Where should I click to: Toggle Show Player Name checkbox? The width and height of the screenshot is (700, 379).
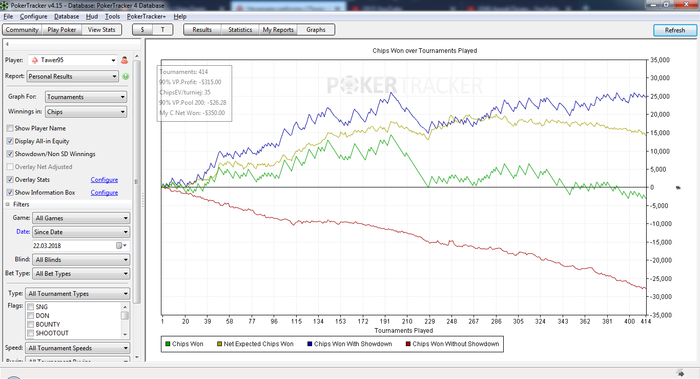pyautogui.click(x=10, y=128)
